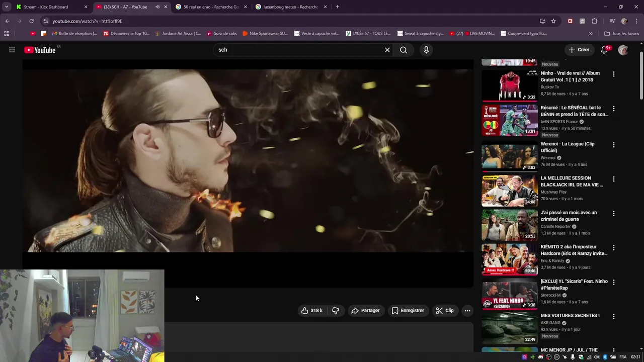Open the Bluetooth tray icon
This screenshot has width=644, height=362.
click(605, 357)
